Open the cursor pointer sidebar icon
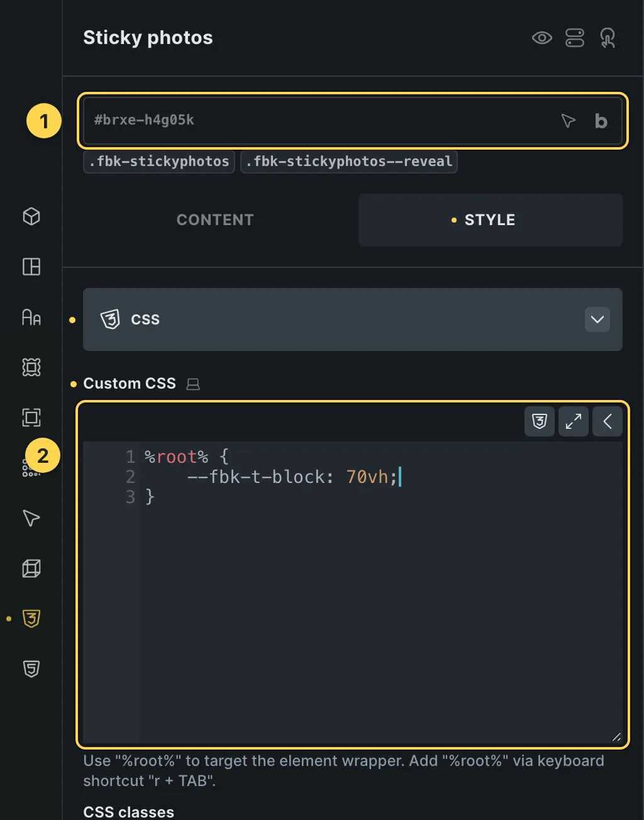Viewport: 644px width, 820px height. pyautogui.click(x=31, y=518)
